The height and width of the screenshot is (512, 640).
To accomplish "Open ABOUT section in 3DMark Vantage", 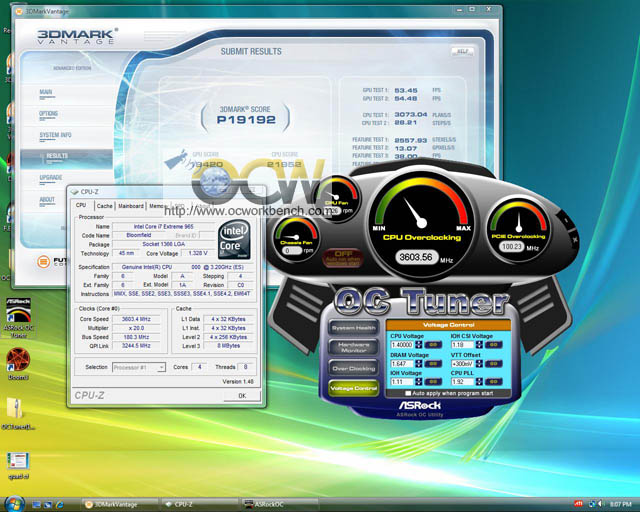I will coord(47,200).
